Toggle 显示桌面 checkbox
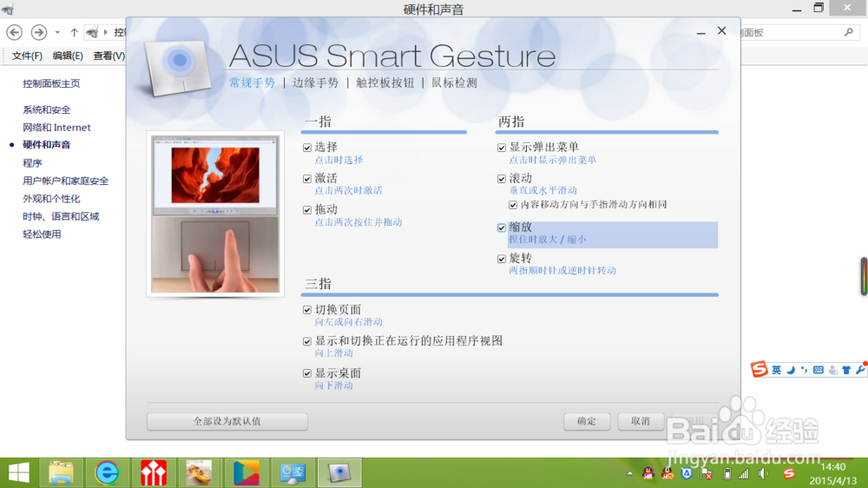 point(307,373)
